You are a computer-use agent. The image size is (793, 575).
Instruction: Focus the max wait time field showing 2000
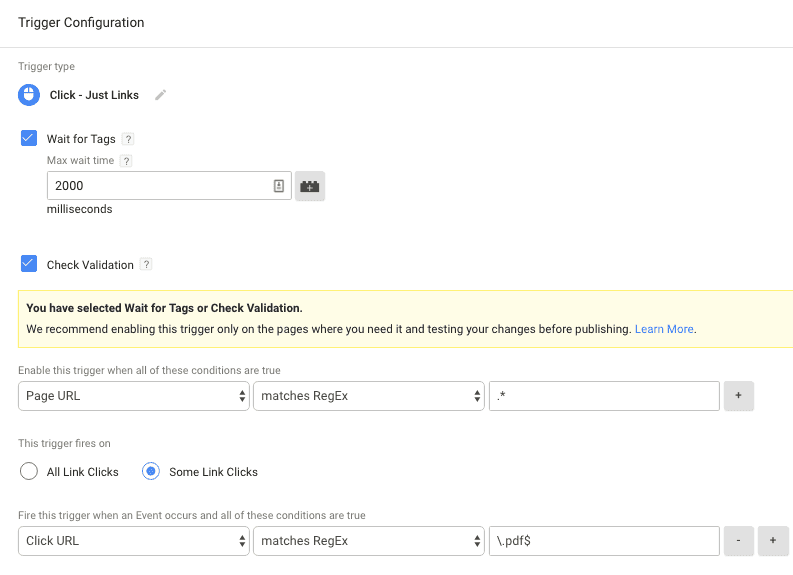(x=169, y=186)
